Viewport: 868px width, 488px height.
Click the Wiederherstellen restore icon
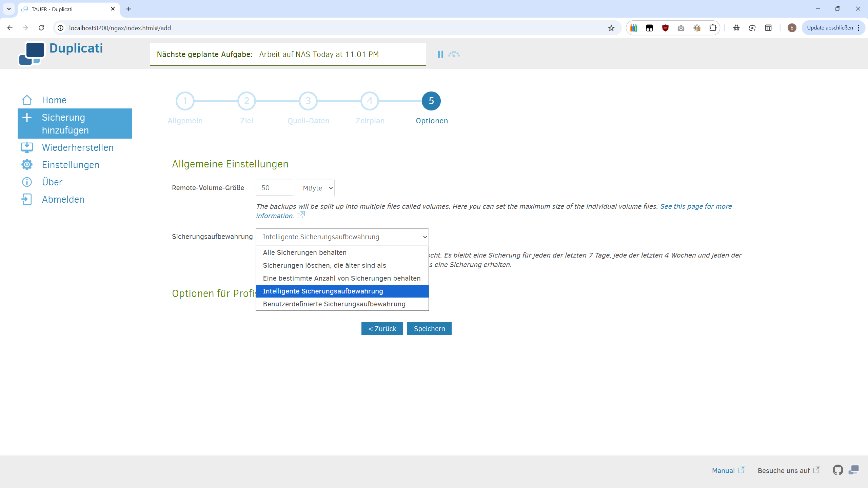[27, 147]
